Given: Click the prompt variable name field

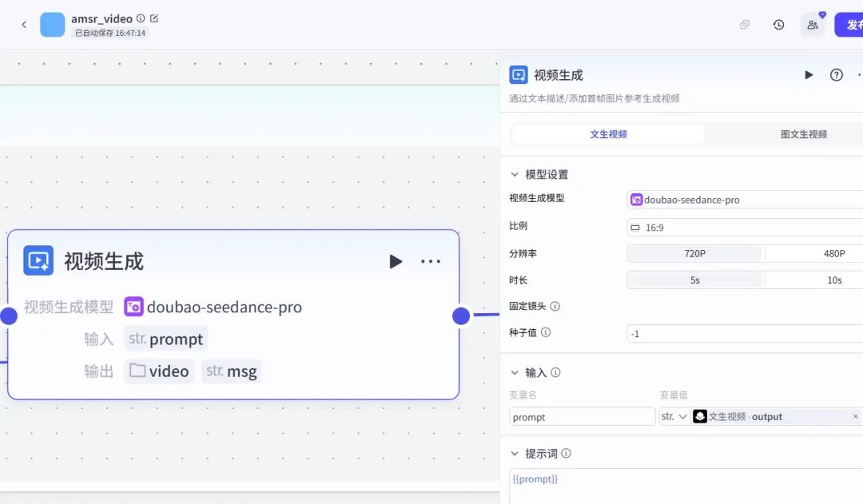Looking at the screenshot, I should pyautogui.click(x=583, y=416).
